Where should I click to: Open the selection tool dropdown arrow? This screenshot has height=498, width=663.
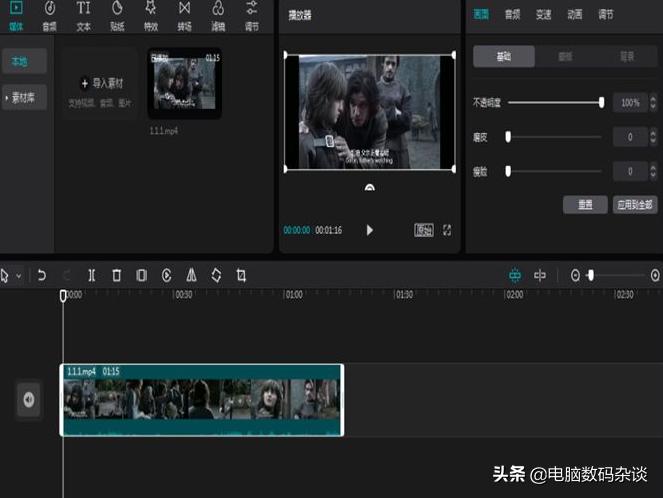click(x=19, y=276)
